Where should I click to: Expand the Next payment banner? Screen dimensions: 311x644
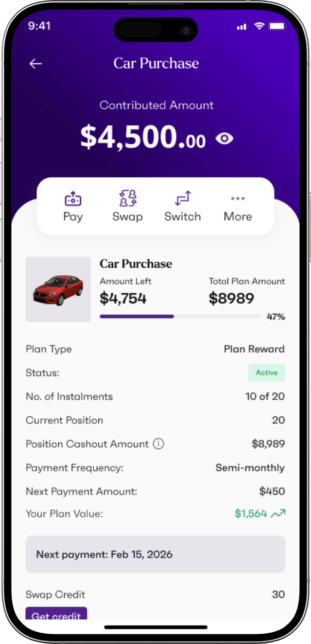pos(155,554)
